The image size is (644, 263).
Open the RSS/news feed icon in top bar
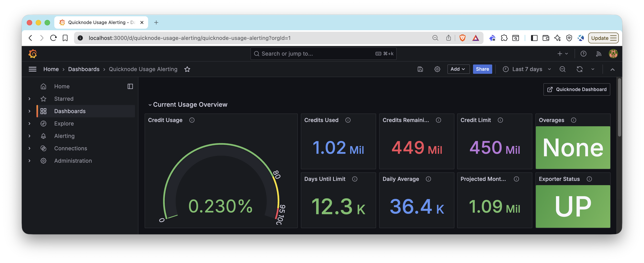[599, 53]
